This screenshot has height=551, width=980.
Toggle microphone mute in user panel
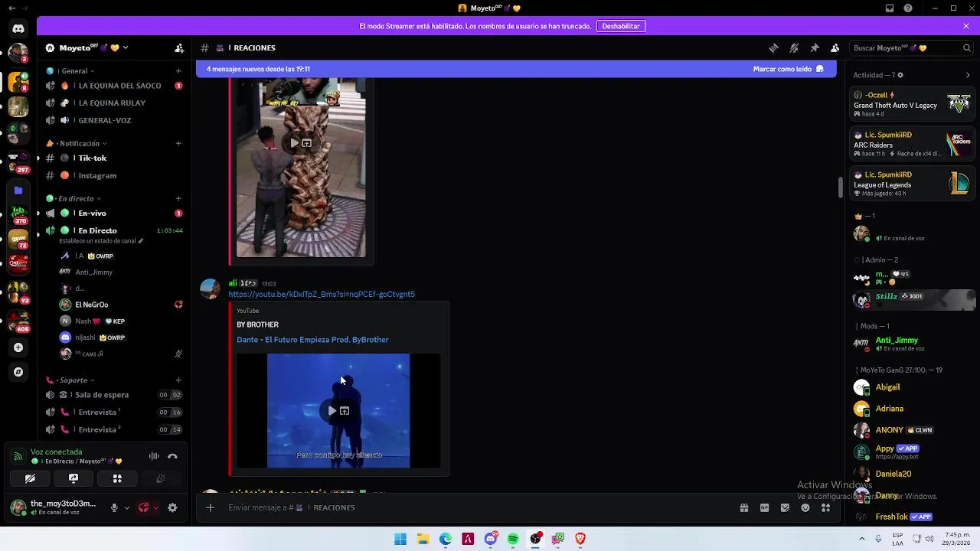114,507
